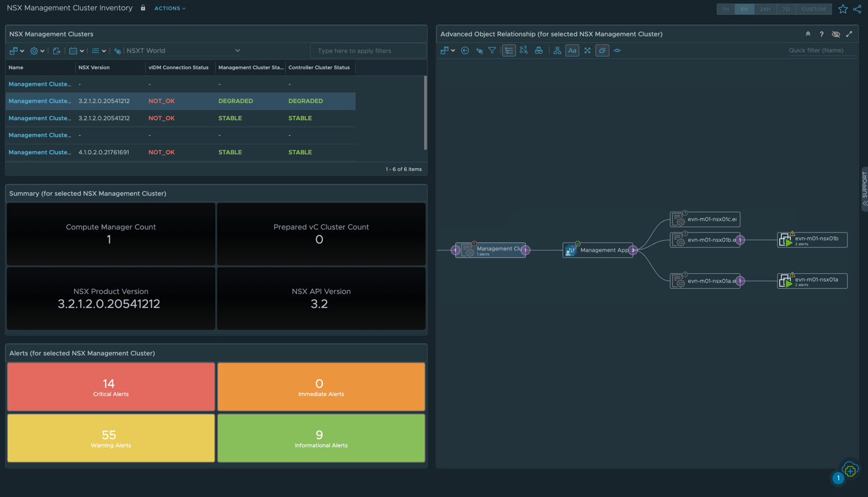The image size is (868, 497).
Task: Click the 'Type here to apply filters' field
Action: [x=368, y=51]
